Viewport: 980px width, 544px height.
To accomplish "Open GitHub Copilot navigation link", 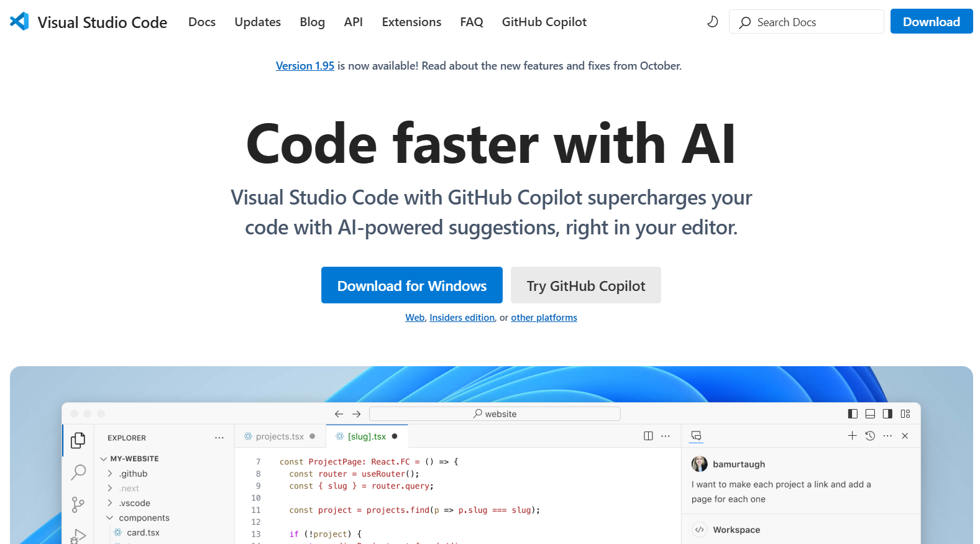I will pyautogui.click(x=544, y=22).
